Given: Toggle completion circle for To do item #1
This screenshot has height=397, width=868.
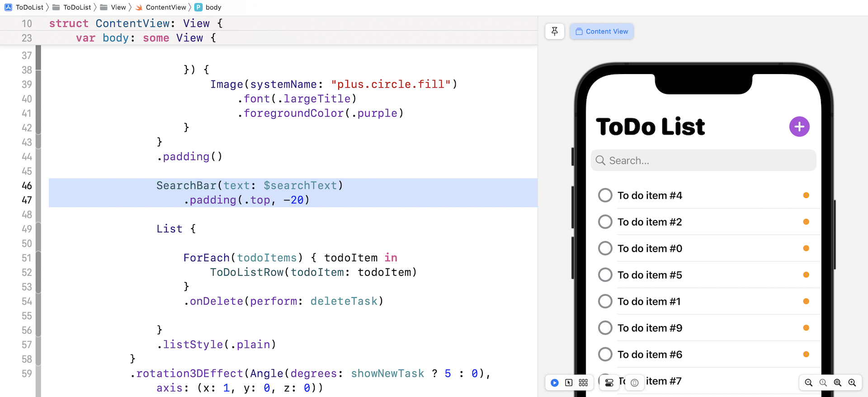Looking at the screenshot, I should 605,301.
